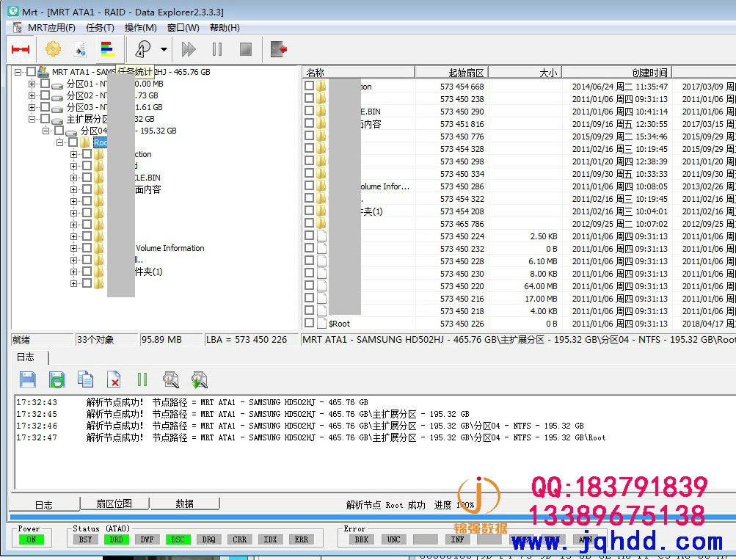Select the $Root file in list
This screenshot has width=736, height=560.
tap(339, 324)
